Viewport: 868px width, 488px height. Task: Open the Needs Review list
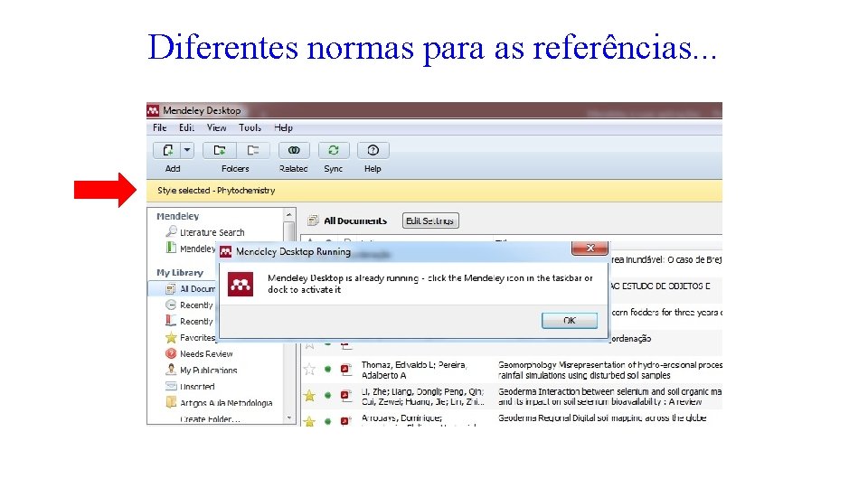tap(206, 354)
